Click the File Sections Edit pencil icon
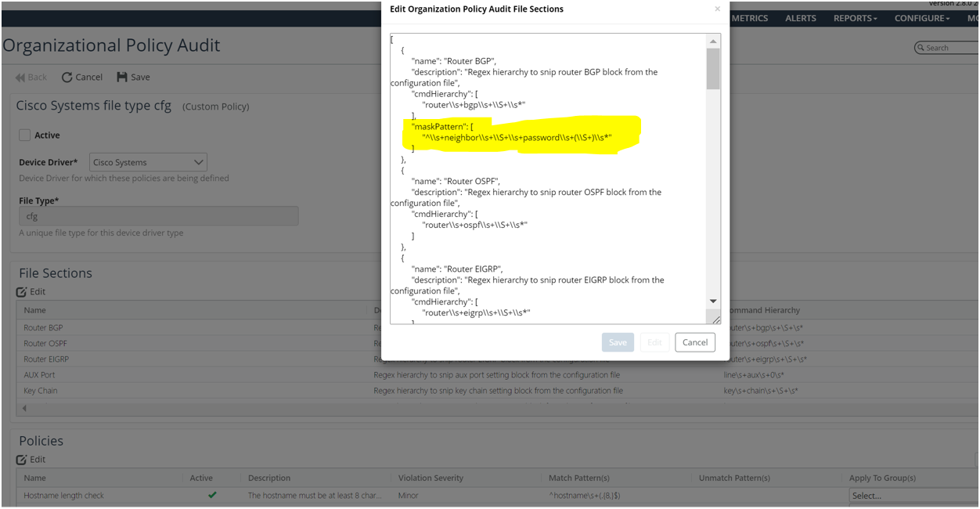980x509 pixels. pyautogui.click(x=22, y=292)
